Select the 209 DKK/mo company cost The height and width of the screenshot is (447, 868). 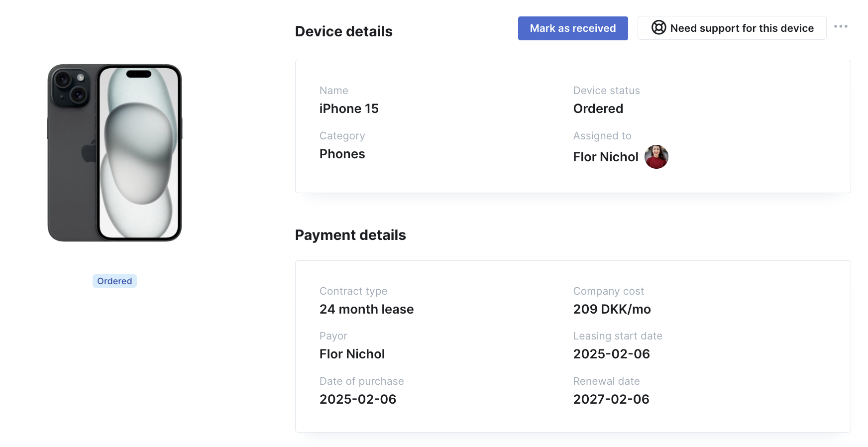[x=612, y=309]
